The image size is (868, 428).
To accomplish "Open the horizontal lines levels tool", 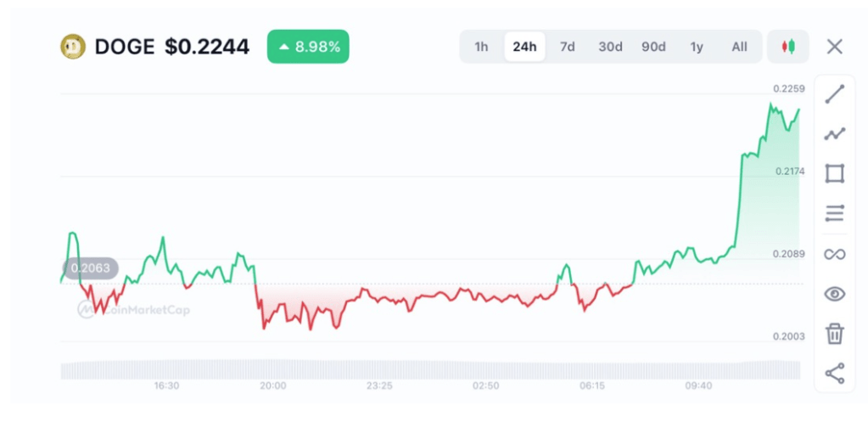I will 834,213.
